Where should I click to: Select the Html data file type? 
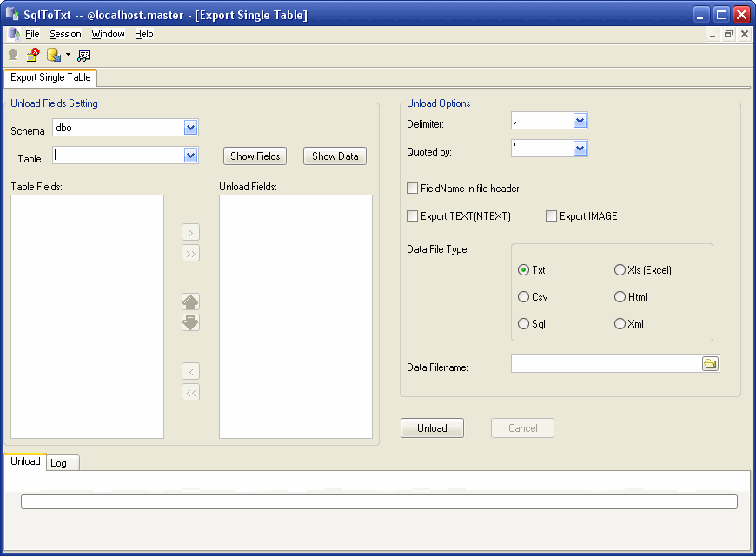(620, 297)
